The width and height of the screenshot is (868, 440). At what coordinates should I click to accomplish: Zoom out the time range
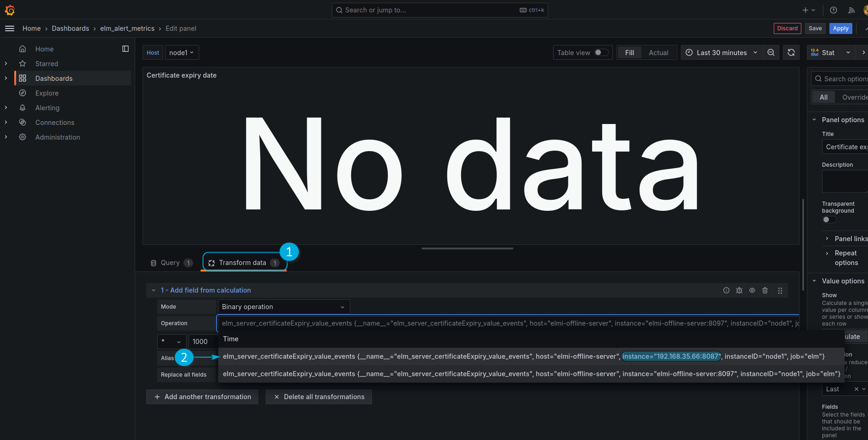tap(771, 53)
